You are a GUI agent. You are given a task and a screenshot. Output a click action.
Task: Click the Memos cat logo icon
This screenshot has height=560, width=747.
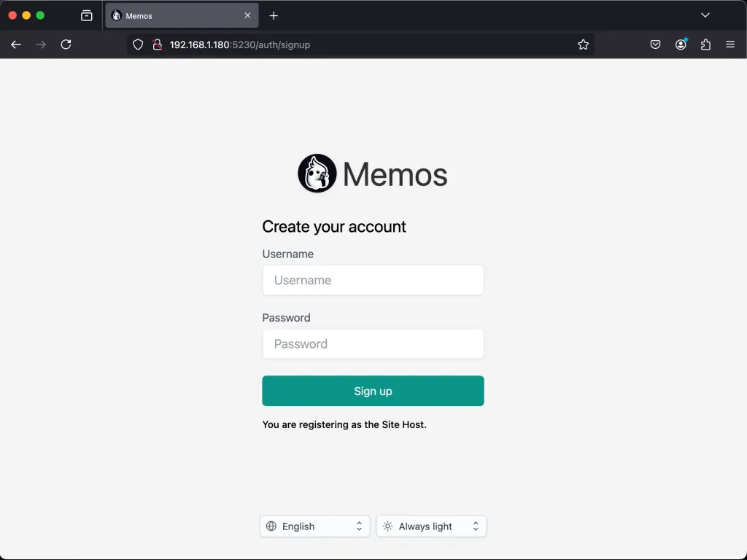pos(317,173)
